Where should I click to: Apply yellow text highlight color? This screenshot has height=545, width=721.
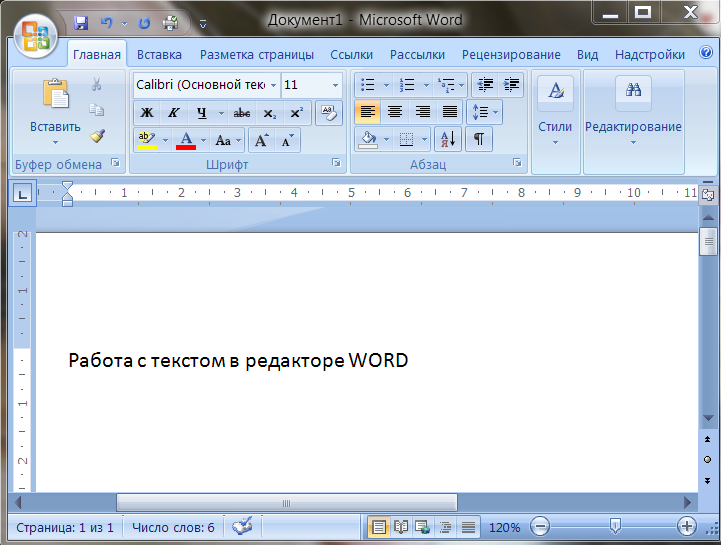(148, 140)
